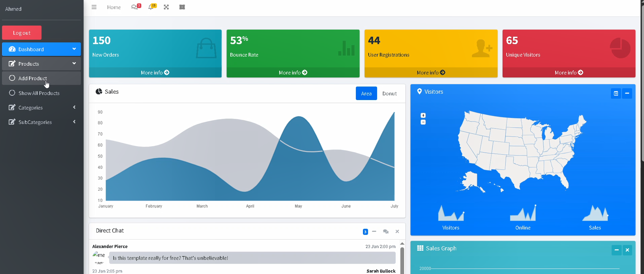Switch Sales chart to Donut tab
Viewport: 644px width, 274px height.
[x=389, y=93]
